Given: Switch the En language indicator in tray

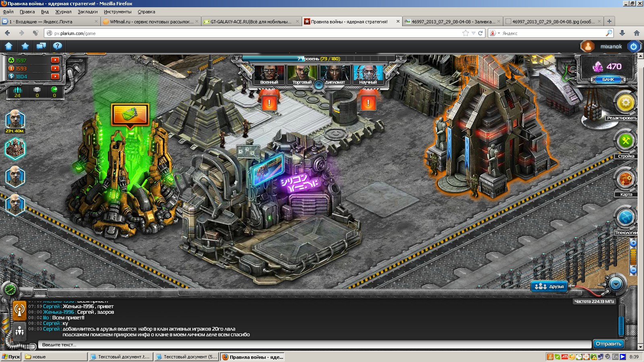Looking at the screenshot, I should (615, 357).
